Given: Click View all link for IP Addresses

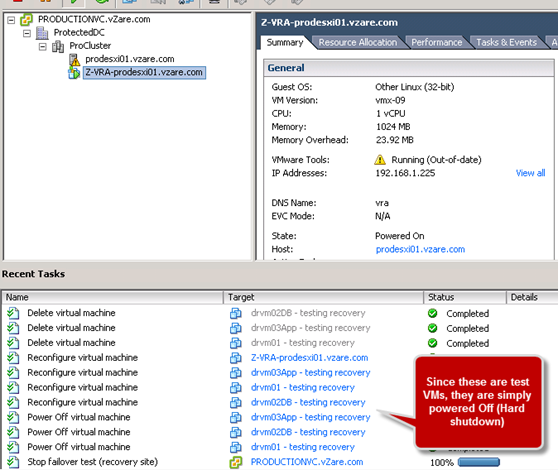Looking at the screenshot, I should click(530, 173).
